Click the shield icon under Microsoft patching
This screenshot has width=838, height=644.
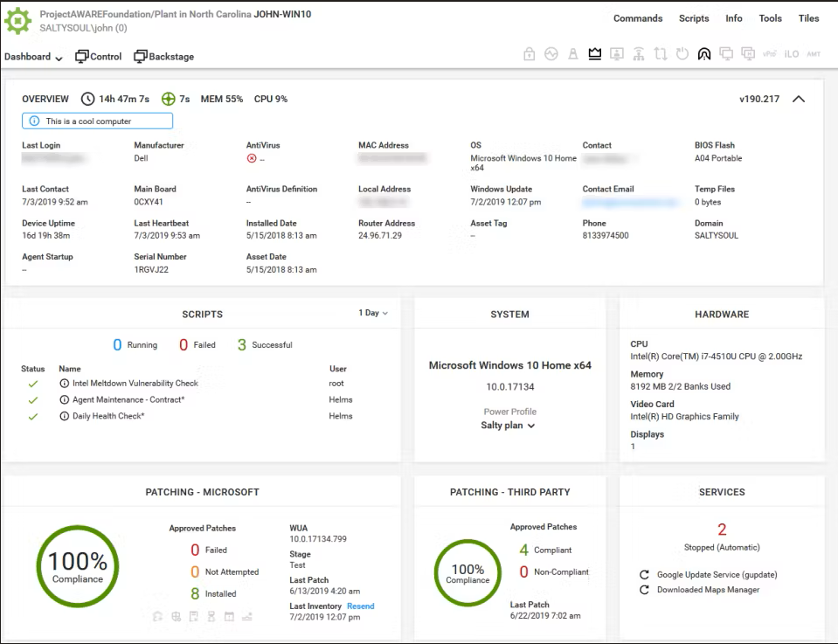click(x=176, y=617)
